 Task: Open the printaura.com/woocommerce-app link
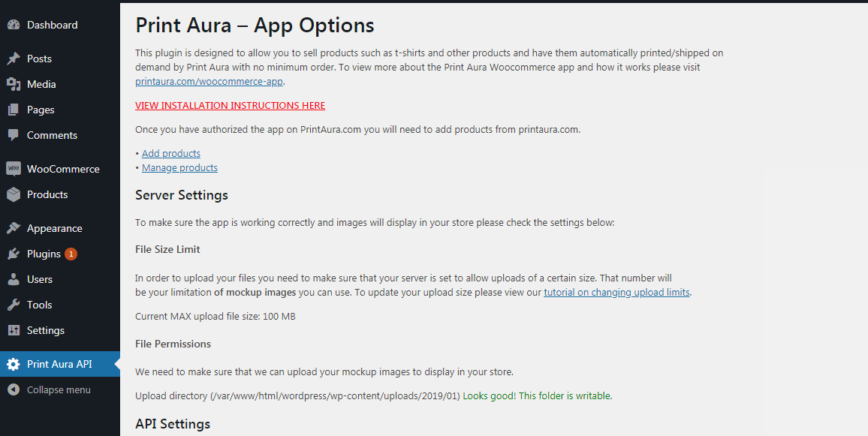pyautogui.click(x=209, y=82)
